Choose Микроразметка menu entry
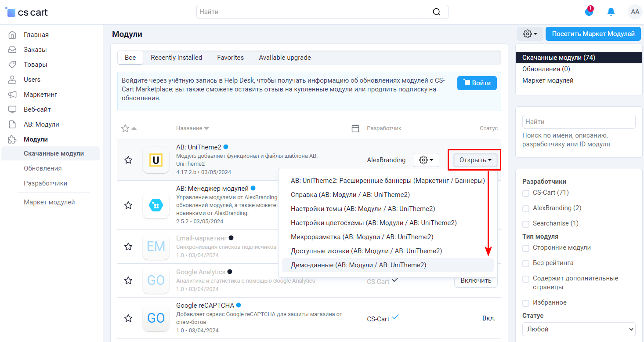 (x=388, y=237)
